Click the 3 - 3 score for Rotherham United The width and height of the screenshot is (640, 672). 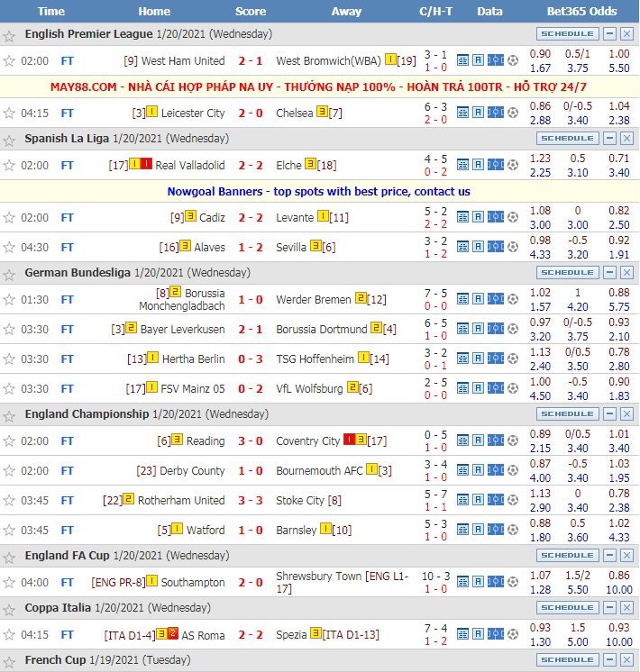click(x=251, y=501)
